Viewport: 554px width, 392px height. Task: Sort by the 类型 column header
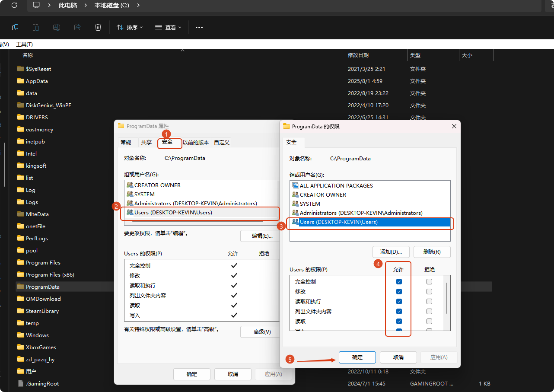415,55
